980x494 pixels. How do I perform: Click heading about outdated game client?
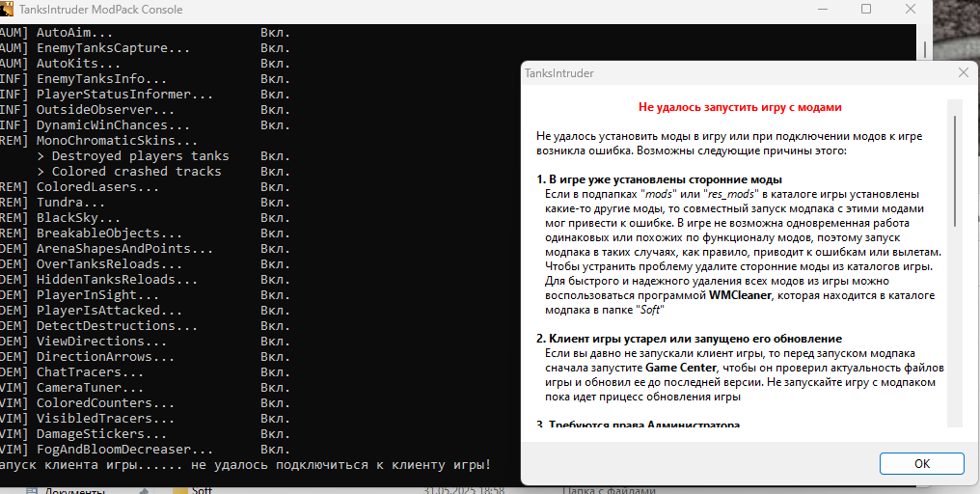(690, 338)
